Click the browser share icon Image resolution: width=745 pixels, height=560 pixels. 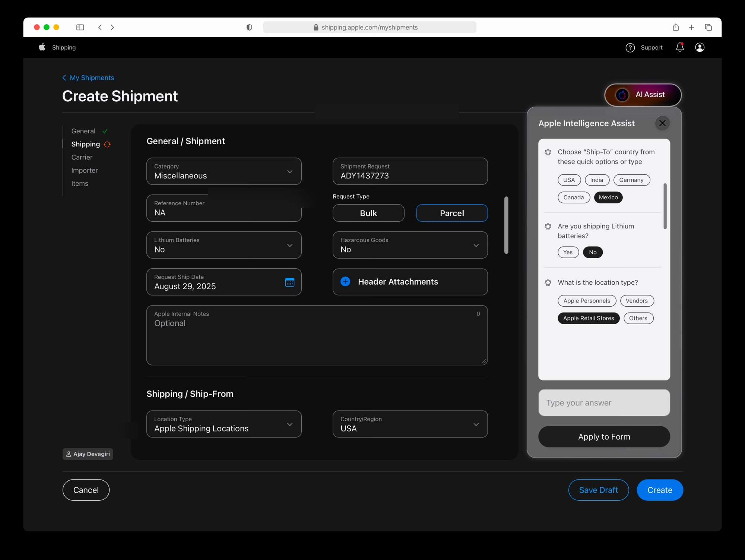pos(675,27)
